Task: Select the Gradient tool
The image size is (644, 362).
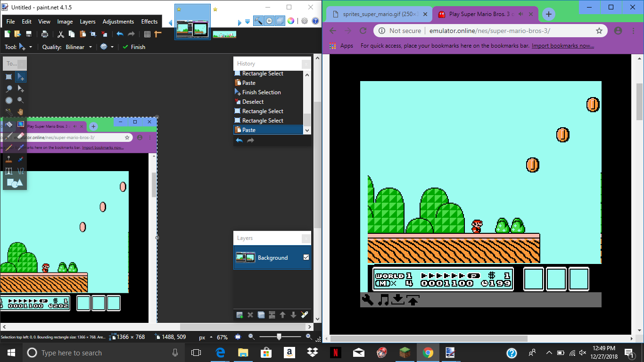Action: tap(21, 124)
